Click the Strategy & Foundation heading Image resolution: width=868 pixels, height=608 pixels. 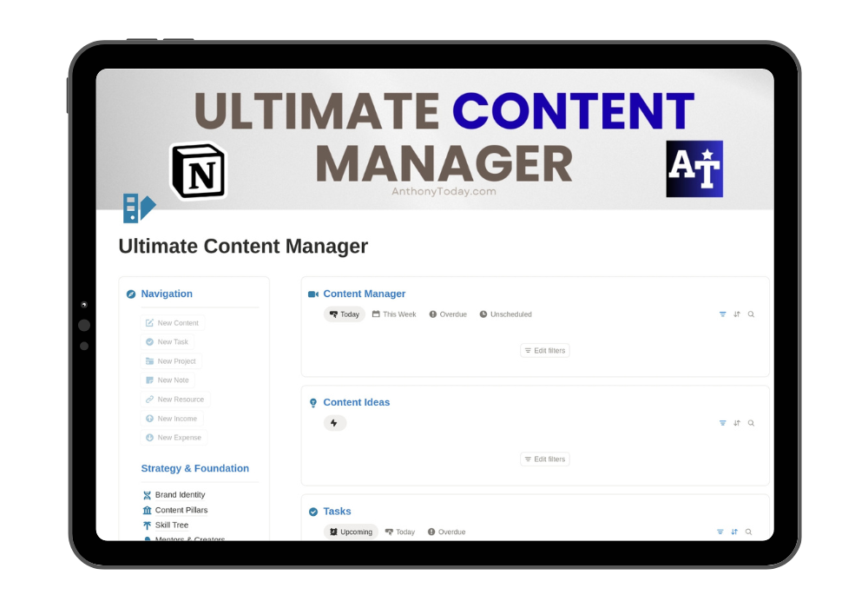click(194, 468)
